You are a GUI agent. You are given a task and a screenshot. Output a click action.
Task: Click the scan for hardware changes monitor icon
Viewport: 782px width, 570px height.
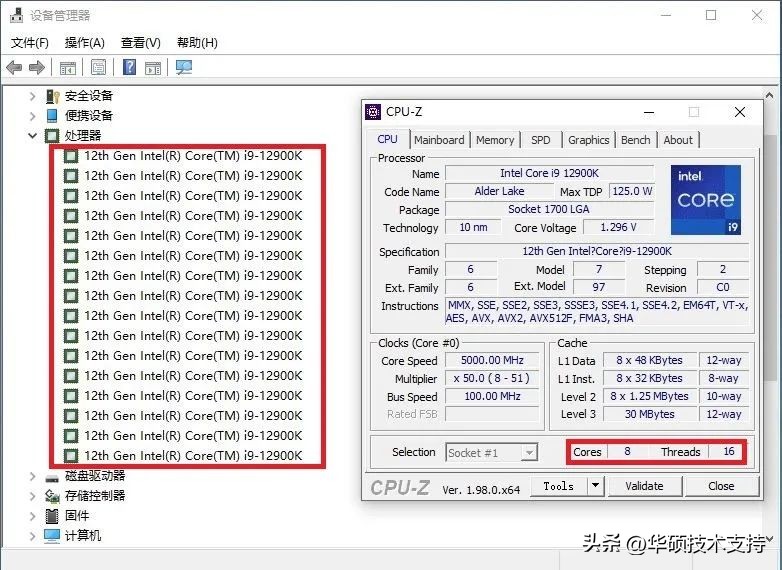click(x=184, y=67)
